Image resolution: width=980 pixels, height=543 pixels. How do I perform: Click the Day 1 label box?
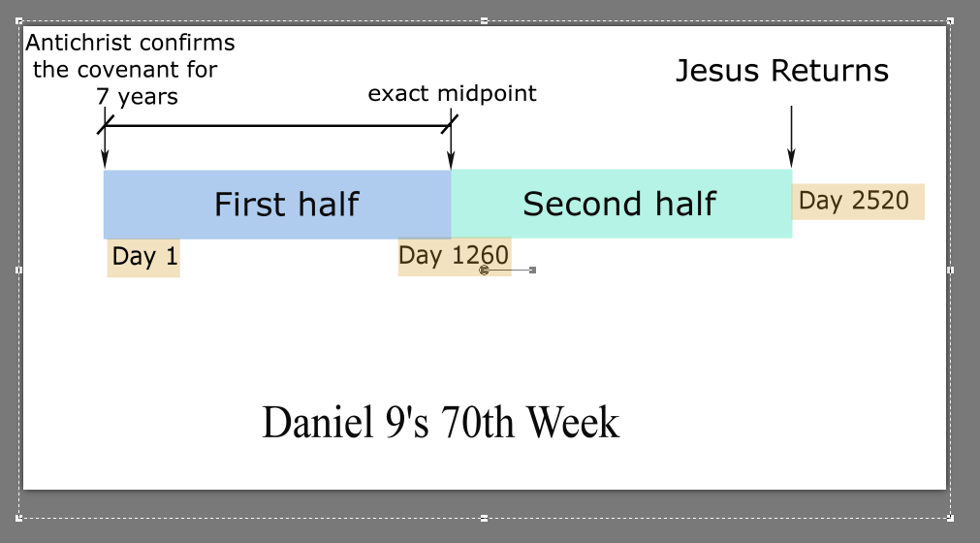click(143, 258)
